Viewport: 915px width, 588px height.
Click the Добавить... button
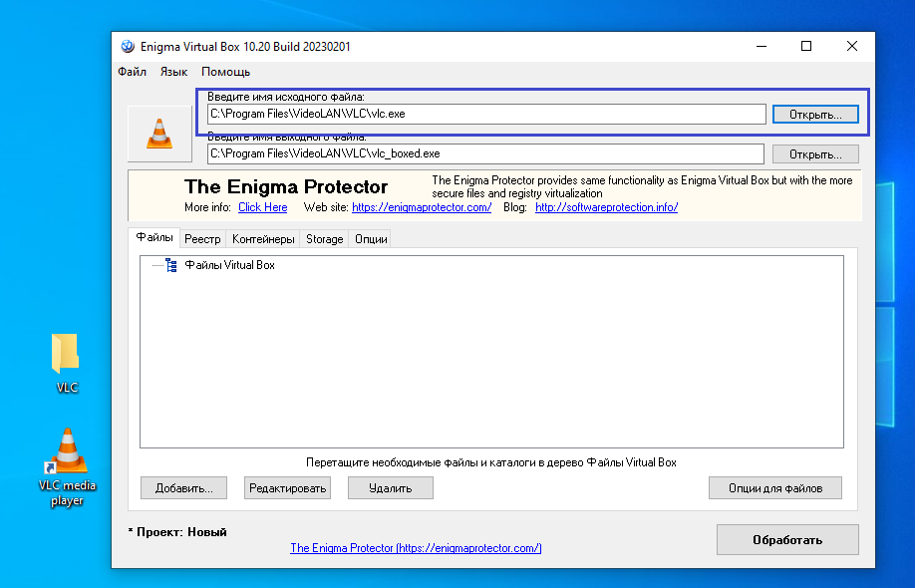183,488
